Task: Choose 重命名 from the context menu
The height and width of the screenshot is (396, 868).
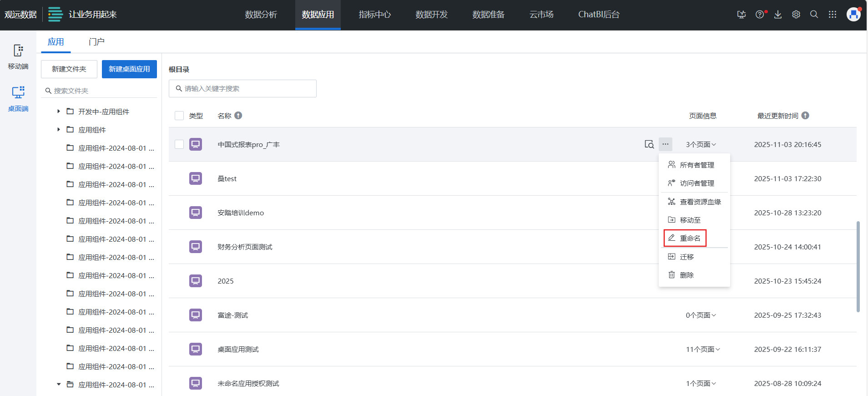Action: tap(685, 238)
